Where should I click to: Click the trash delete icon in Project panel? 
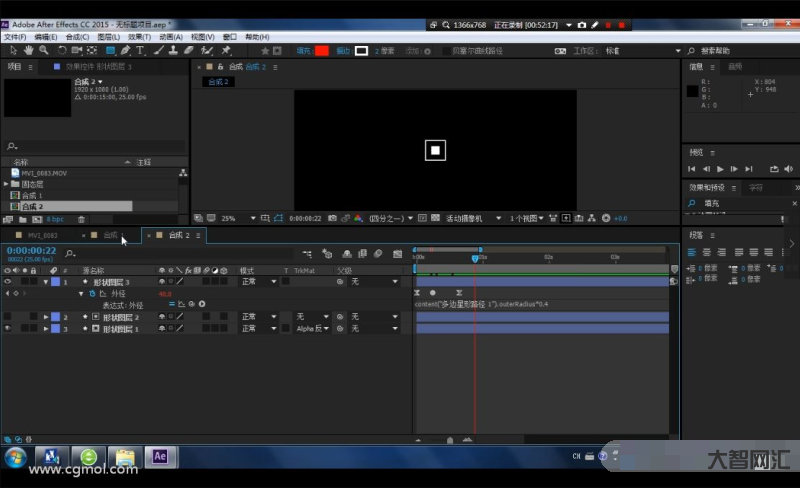coord(81,219)
